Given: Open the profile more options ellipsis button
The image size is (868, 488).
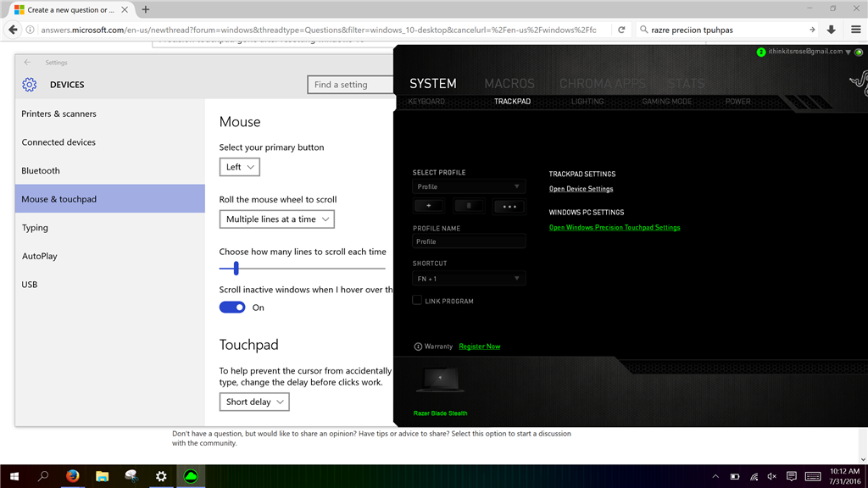Looking at the screenshot, I should pos(509,207).
